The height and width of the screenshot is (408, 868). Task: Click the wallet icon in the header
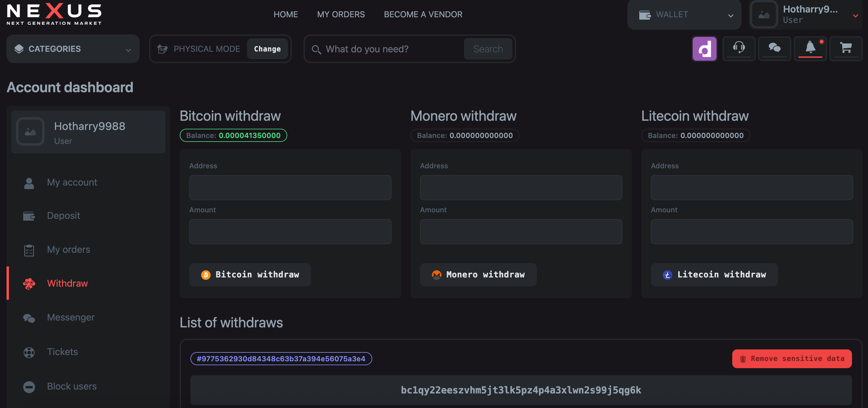click(x=645, y=15)
